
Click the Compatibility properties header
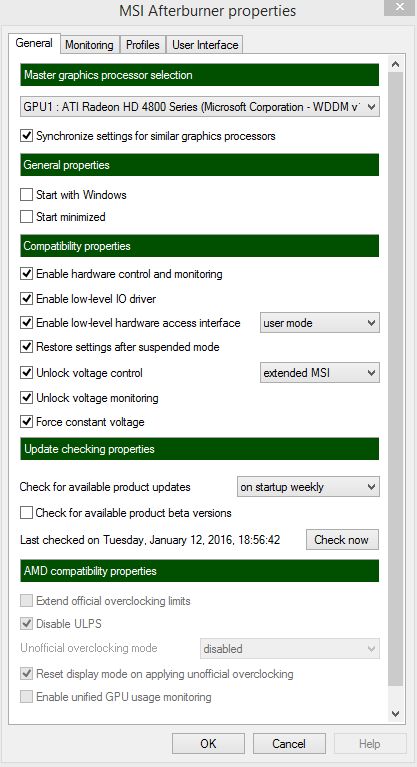point(200,246)
